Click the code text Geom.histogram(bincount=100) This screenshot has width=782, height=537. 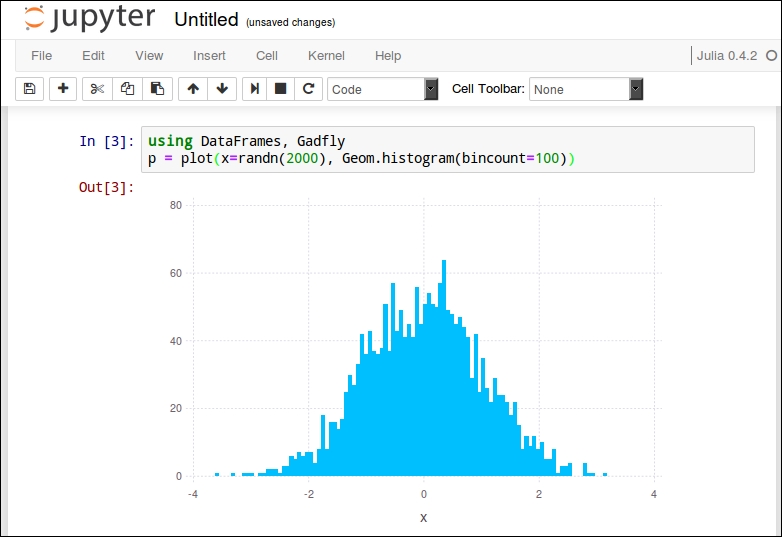pos(454,159)
